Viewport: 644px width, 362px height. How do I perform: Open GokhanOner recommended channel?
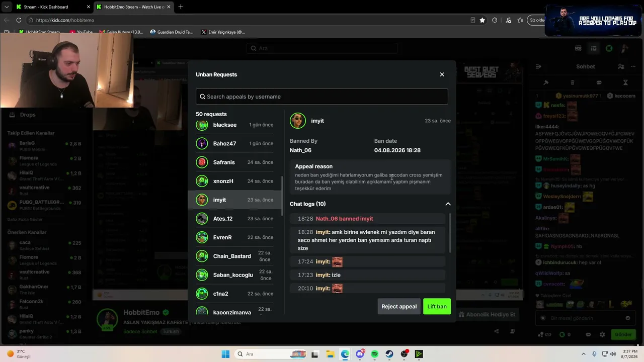point(44,289)
